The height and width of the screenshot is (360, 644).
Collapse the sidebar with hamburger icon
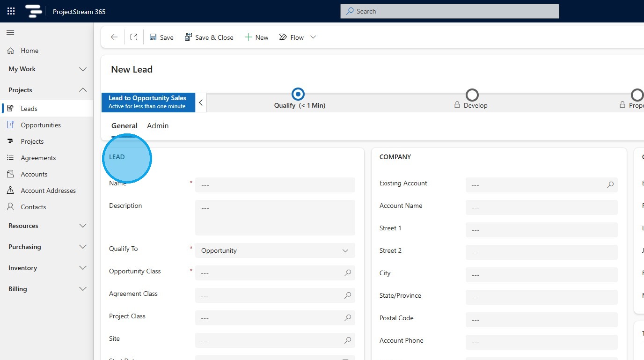[x=10, y=32]
